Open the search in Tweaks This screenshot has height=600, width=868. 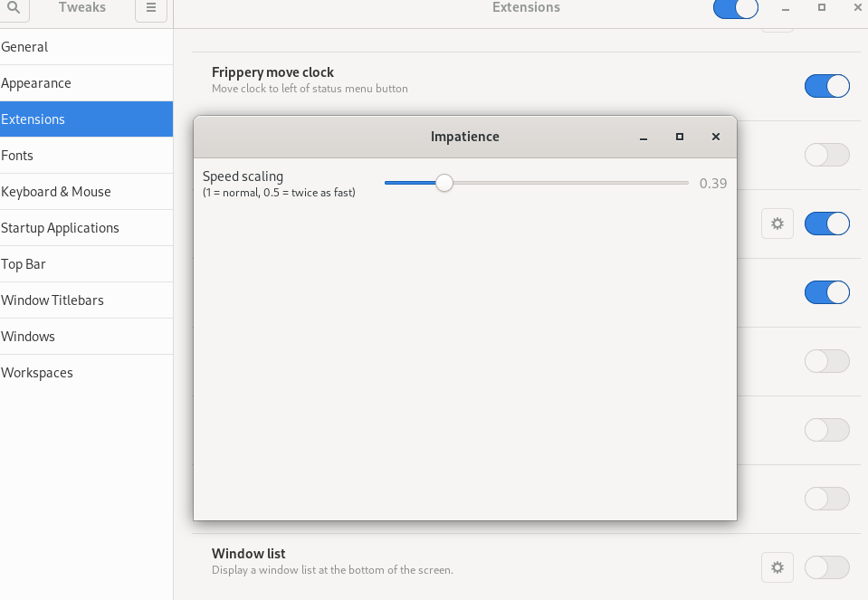coord(14,7)
